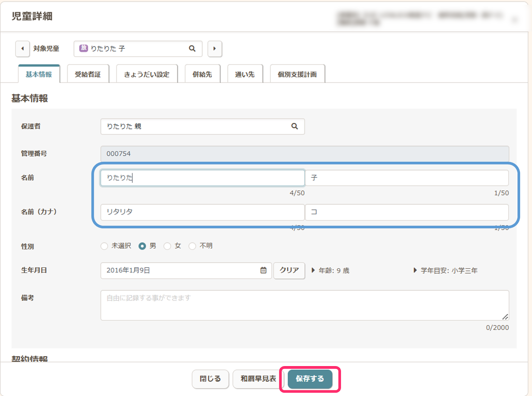The height and width of the screenshot is (396, 532).
Task: Click the previous child arrow button
Action: tap(23, 49)
